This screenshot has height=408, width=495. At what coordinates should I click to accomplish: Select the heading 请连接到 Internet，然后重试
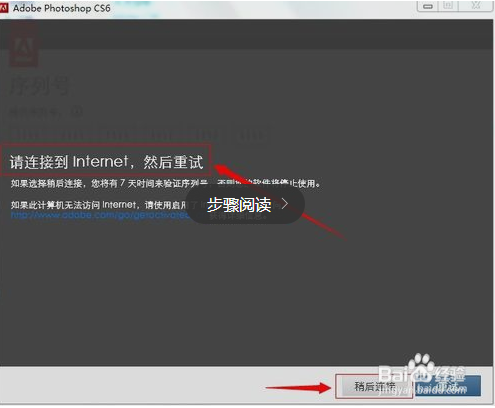pos(106,162)
